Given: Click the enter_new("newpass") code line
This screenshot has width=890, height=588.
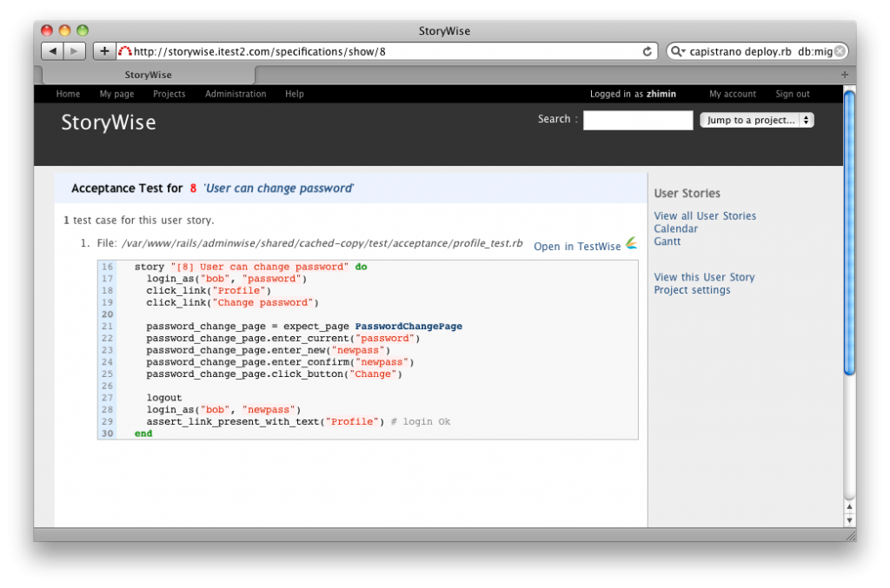Looking at the screenshot, I should tap(269, 350).
